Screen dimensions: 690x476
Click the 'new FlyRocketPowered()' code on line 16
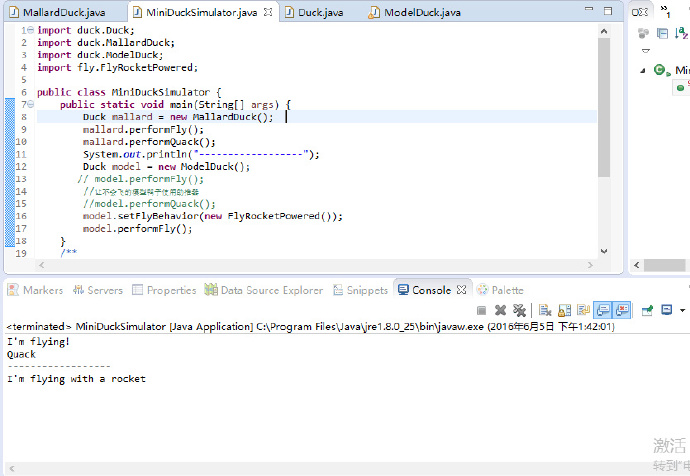[268, 216]
